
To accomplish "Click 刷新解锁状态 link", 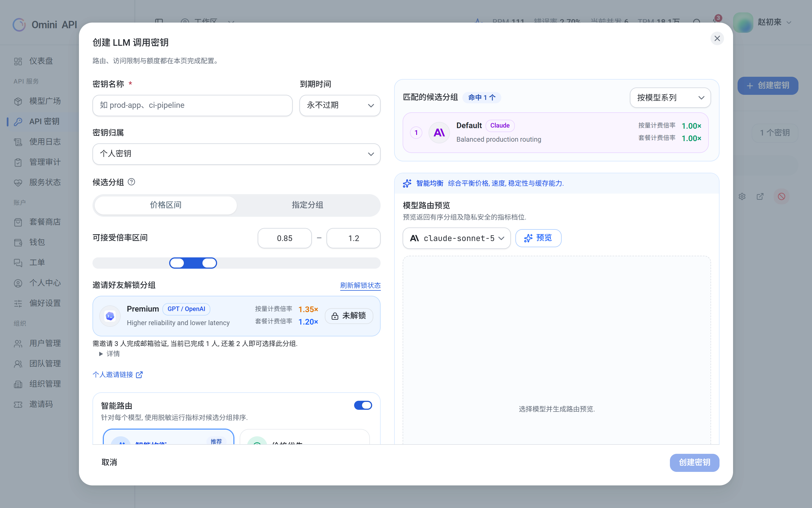I will point(360,286).
